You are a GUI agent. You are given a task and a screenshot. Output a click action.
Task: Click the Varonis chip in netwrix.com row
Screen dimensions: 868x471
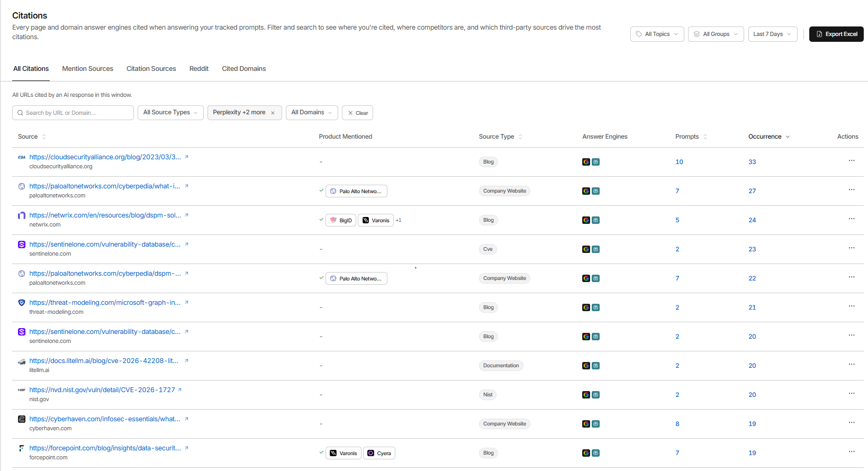pyautogui.click(x=376, y=220)
